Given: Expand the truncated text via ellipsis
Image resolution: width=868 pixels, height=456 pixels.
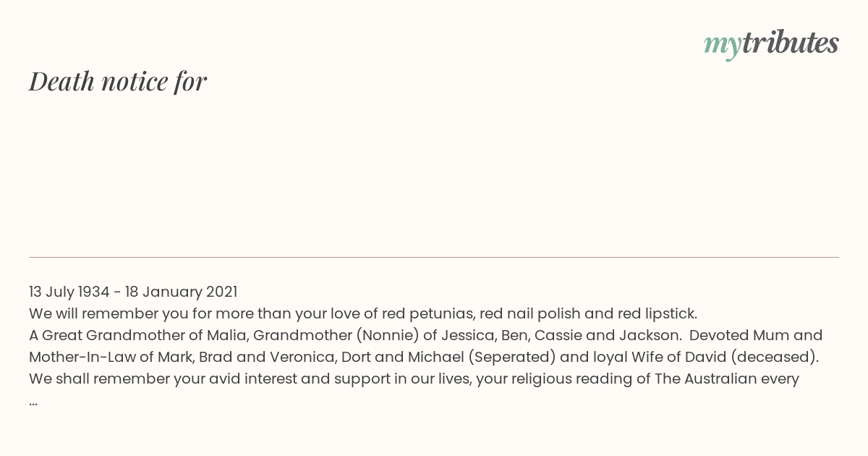Looking at the screenshot, I should tap(33, 402).
